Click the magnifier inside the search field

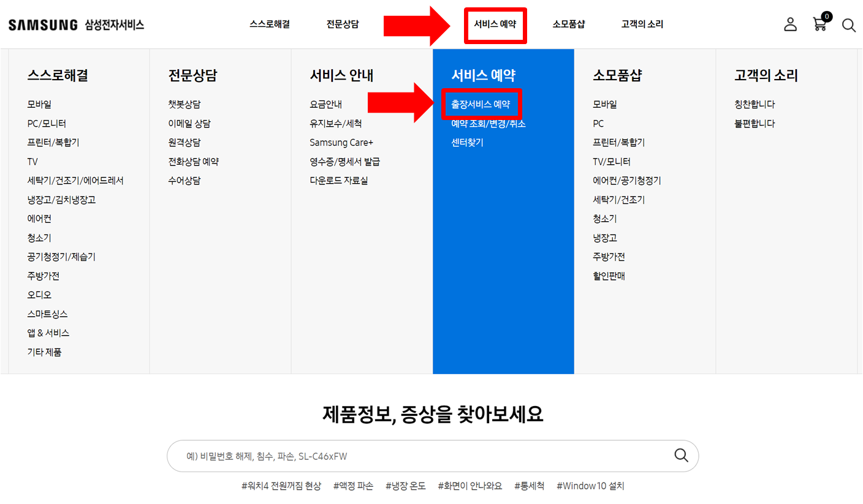681,455
